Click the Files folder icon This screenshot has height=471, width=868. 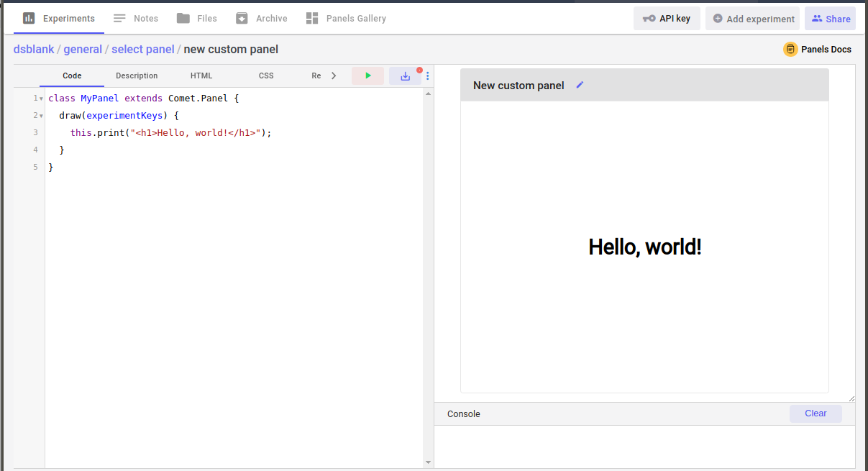pyautogui.click(x=183, y=19)
